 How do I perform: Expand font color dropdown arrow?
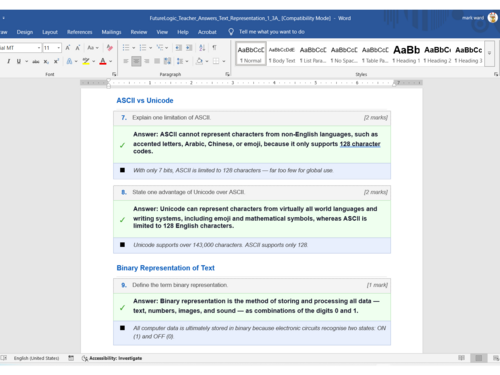tap(111, 61)
